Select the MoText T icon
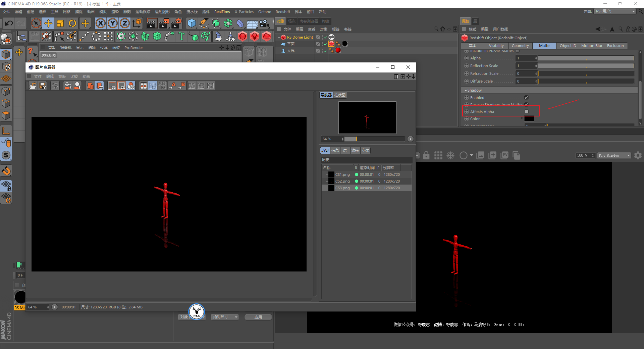 pos(181,36)
